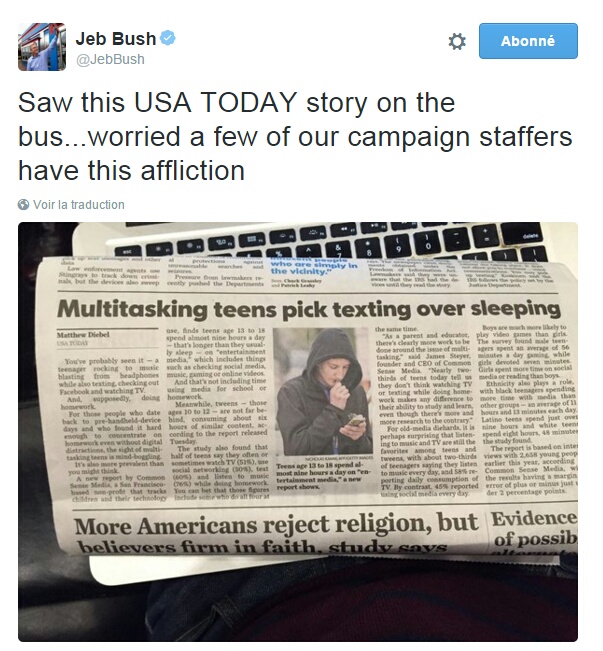Click Voir la traduction link

click(79, 205)
